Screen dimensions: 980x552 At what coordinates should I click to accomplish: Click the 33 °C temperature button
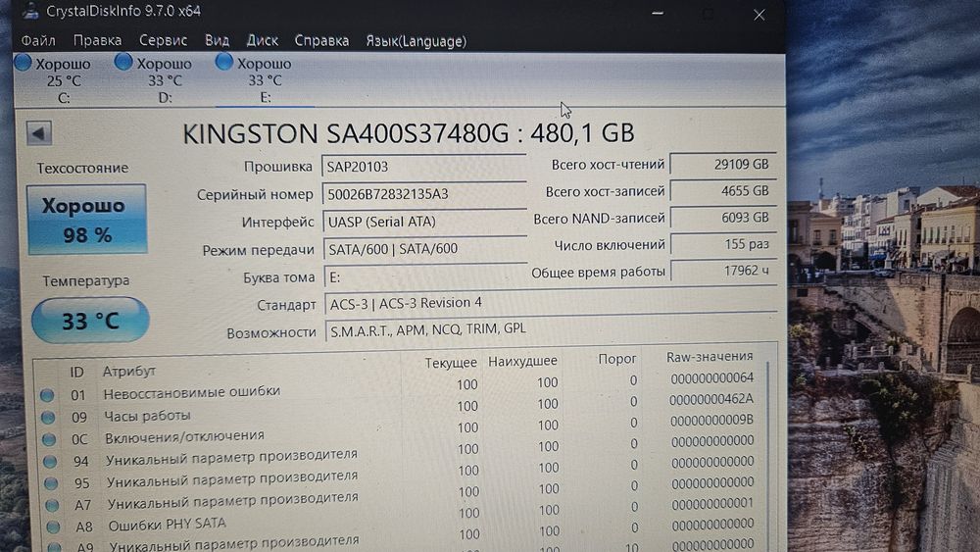(x=90, y=321)
